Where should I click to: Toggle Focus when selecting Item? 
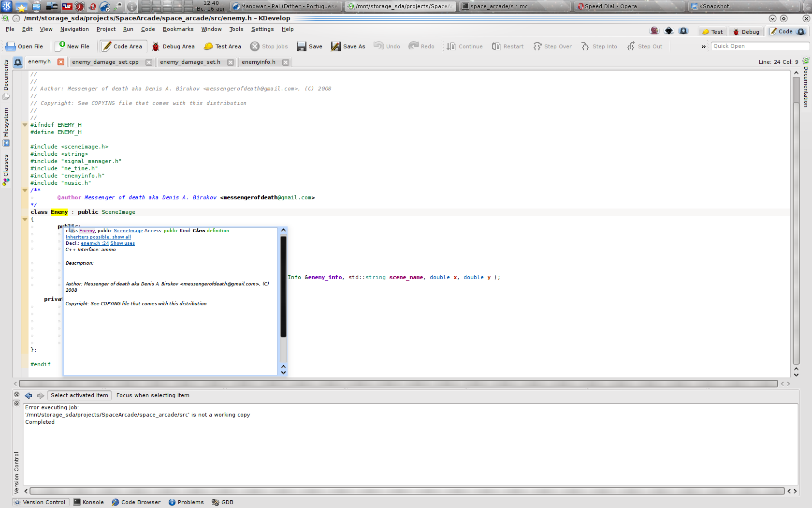pos(153,395)
